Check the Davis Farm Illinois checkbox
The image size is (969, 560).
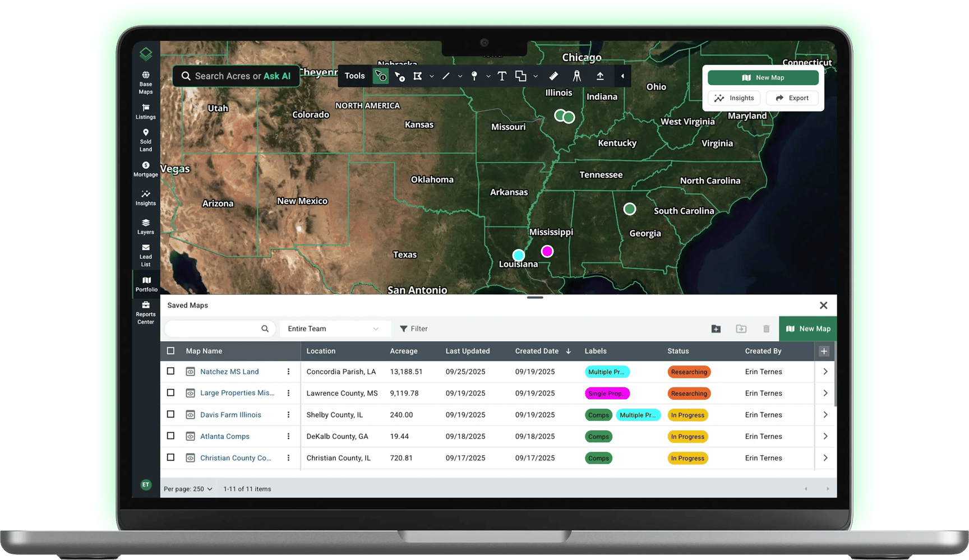coord(171,414)
